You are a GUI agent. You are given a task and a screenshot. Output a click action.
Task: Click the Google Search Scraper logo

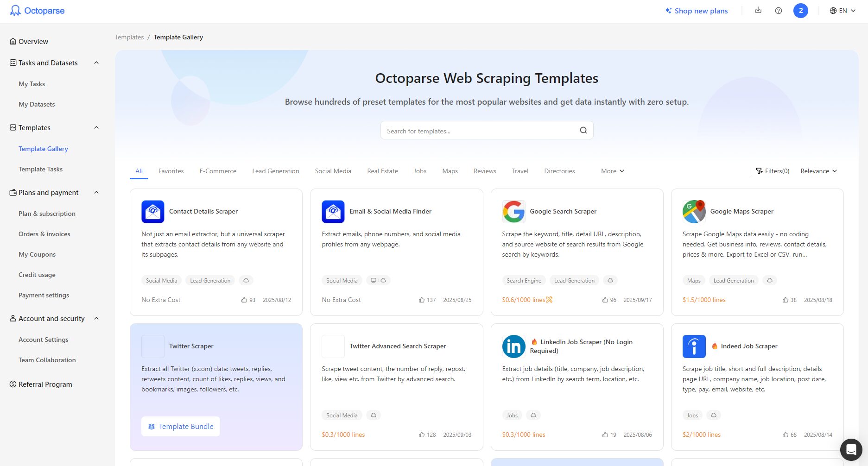pyautogui.click(x=513, y=212)
